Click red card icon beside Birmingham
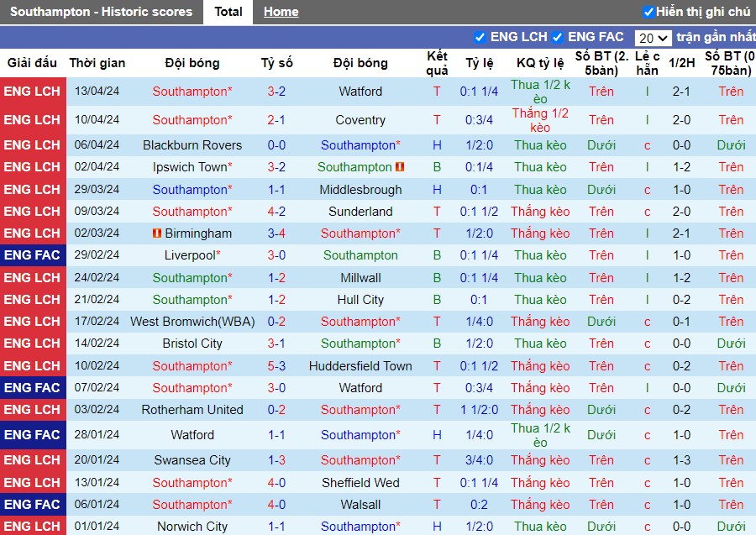The height and width of the screenshot is (535, 756). [x=157, y=233]
